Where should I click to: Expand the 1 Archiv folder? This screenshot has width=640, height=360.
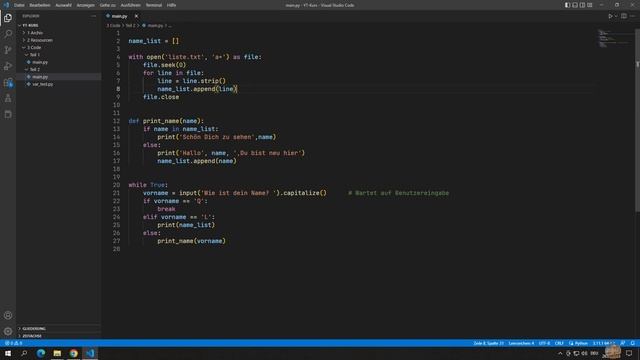coord(58,33)
